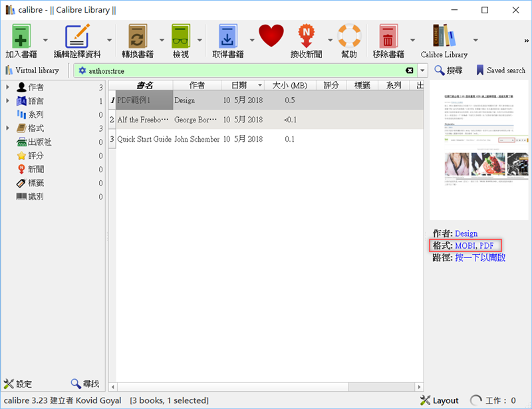Open View dropdown arrow
532x409 pixels.
point(200,40)
